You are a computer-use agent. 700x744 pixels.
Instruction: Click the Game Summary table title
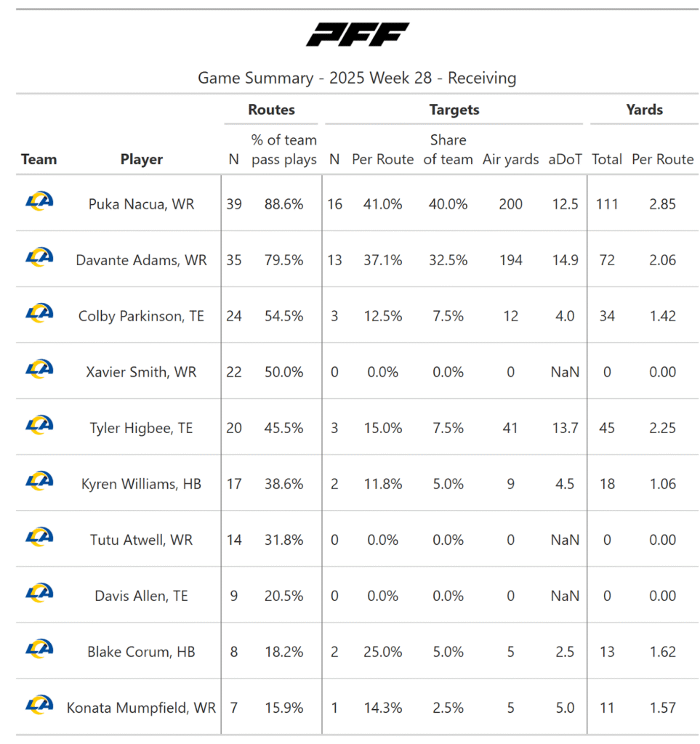click(x=357, y=78)
